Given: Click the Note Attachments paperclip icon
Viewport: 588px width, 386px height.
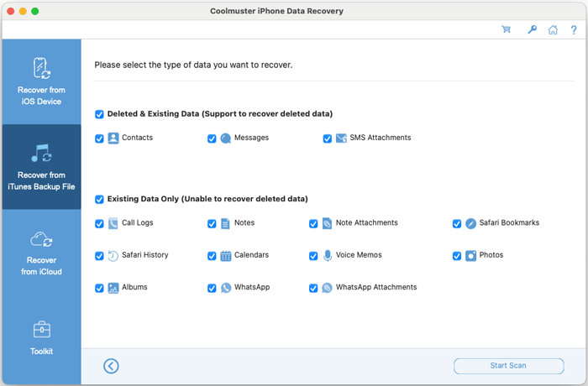Looking at the screenshot, I should point(327,223).
